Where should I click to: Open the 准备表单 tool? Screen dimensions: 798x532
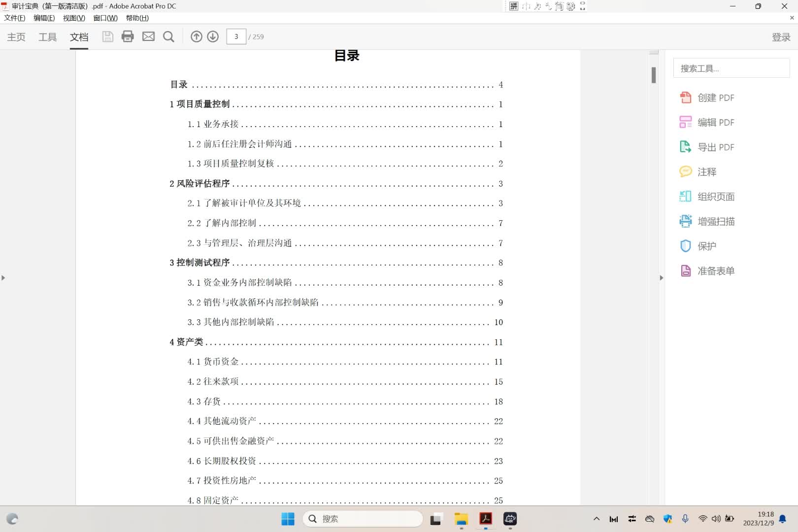[707, 270]
